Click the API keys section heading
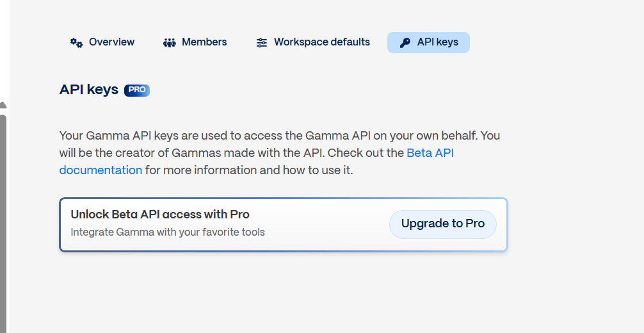The image size is (644, 333). click(89, 90)
